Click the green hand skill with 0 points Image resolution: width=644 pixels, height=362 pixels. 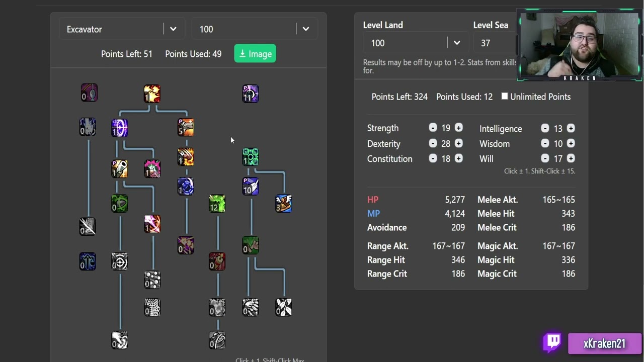[x=250, y=245]
